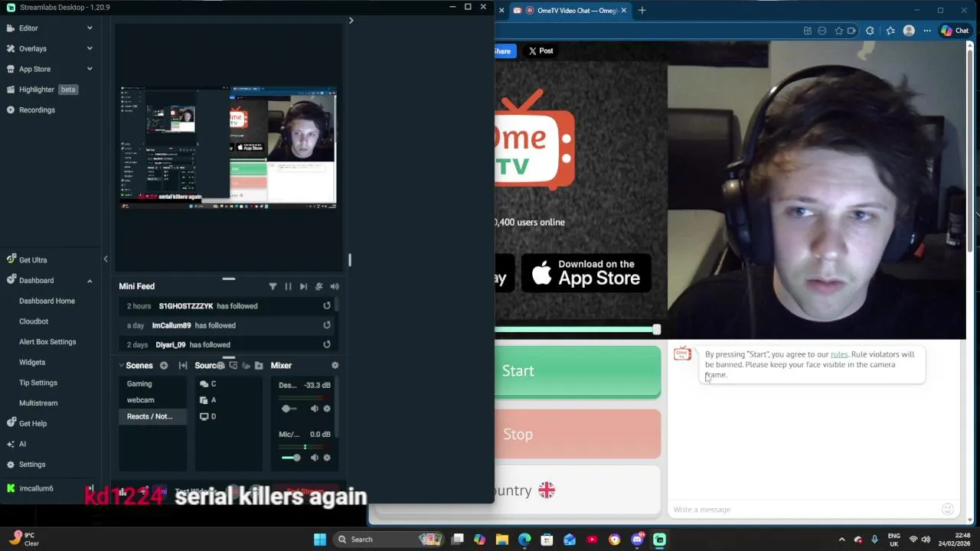Open Desktop audio channel settings gear
The image size is (980, 551).
pos(327,409)
